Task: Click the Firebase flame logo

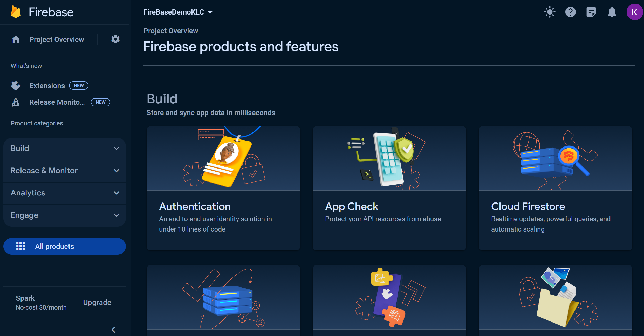Action: 16,12
